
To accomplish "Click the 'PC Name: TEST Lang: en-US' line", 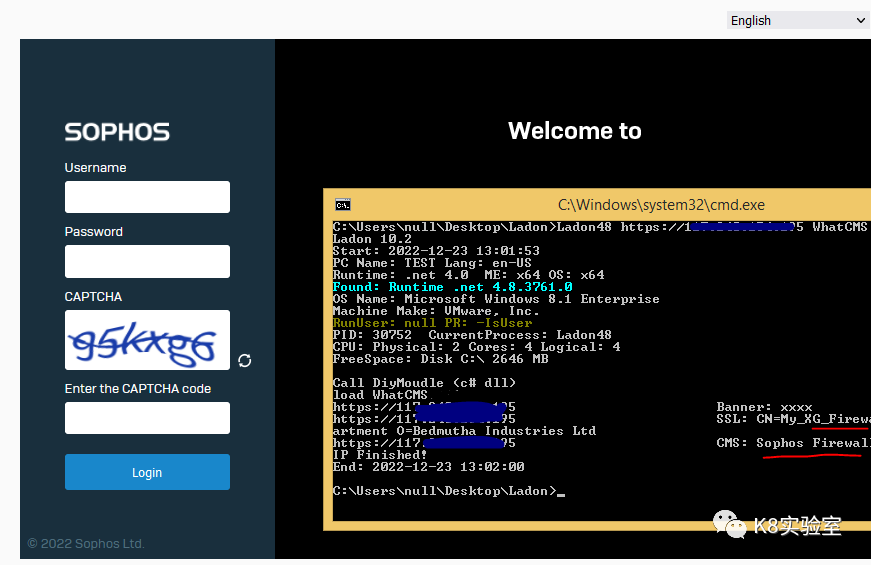I will [x=432, y=263].
